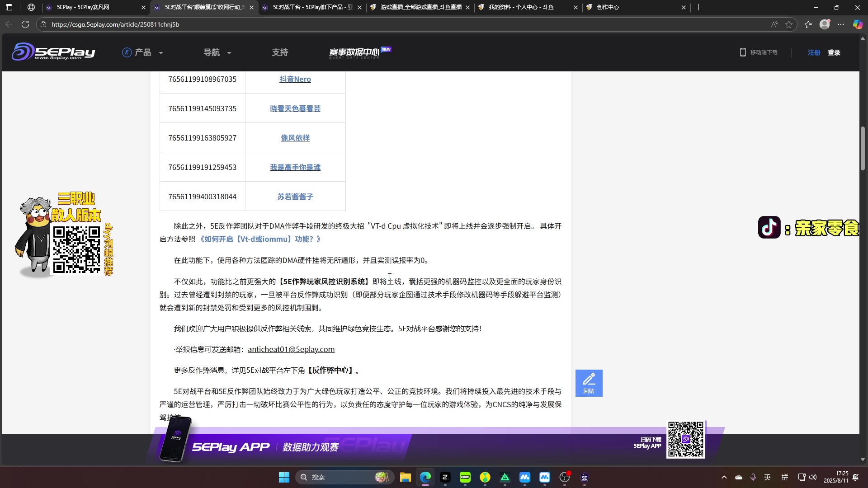The height and width of the screenshot is (488, 868).
Task: Click the 回贴 reply button
Action: click(589, 383)
